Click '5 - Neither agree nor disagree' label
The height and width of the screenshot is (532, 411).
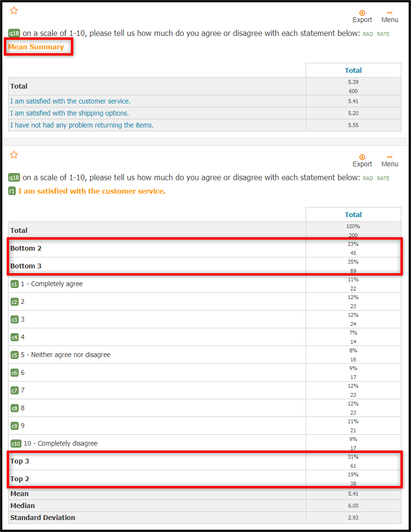click(x=66, y=355)
